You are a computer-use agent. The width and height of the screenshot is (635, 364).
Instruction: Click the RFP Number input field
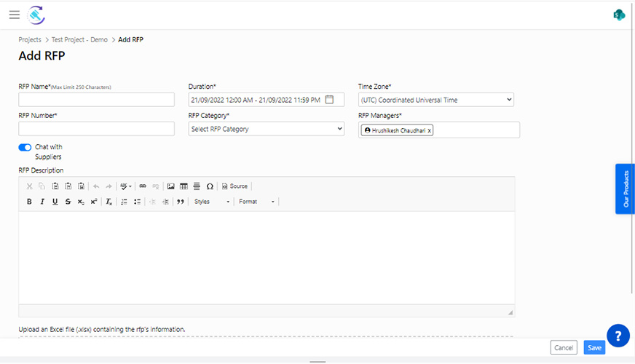click(96, 129)
